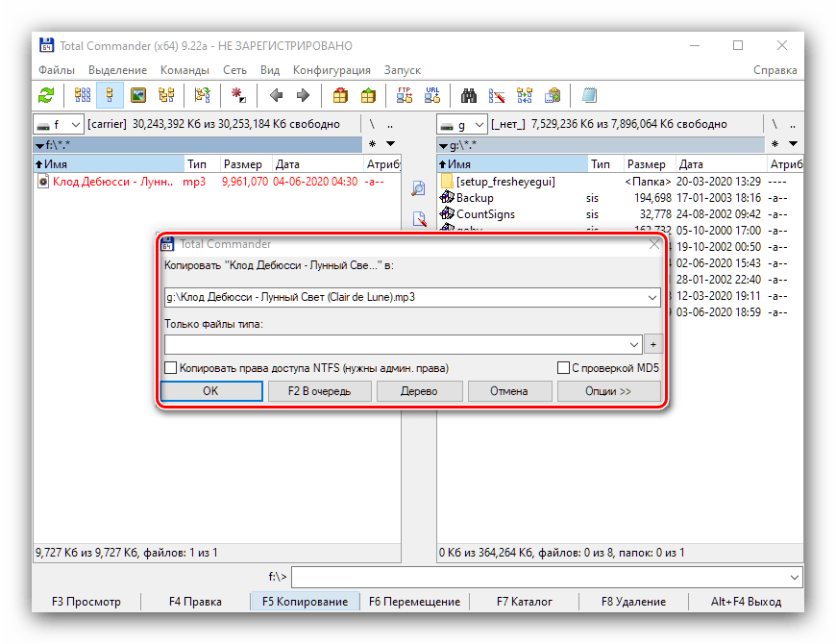Screen dimensions: 836x644
Task: Open the Конфигурация menu
Action: pyautogui.click(x=332, y=70)
